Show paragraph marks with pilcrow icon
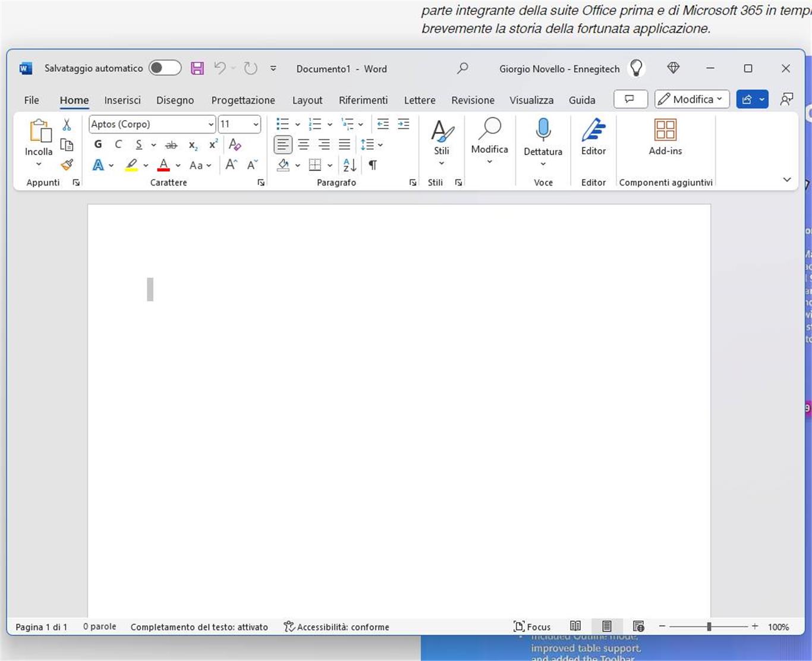The height and width of the screenshot is (661, 812). point(373,165)
